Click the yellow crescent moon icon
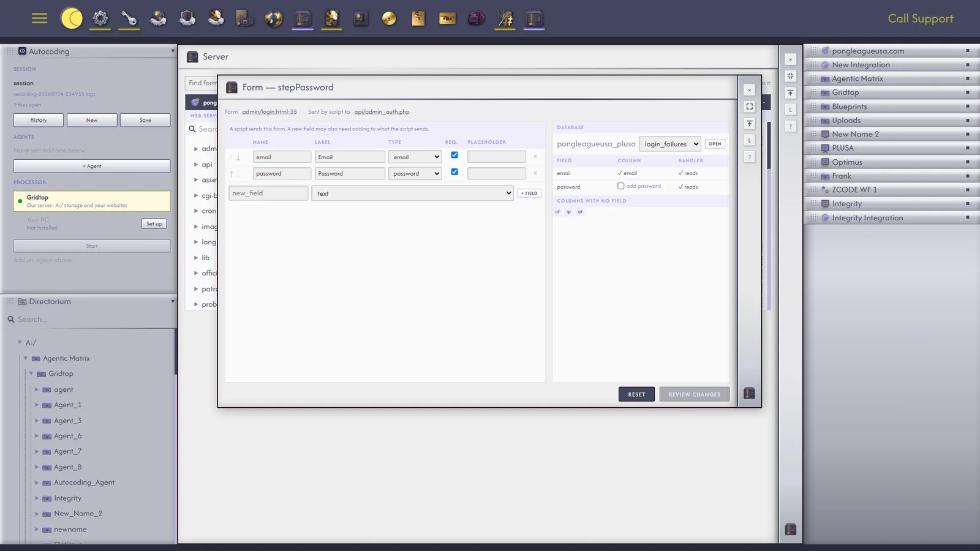The height and width of the screenshot is (551, 980). 72,18
